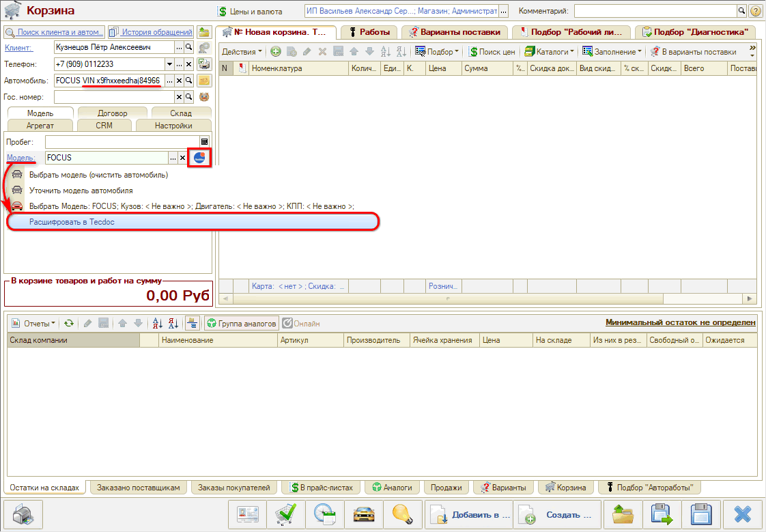
Task: Open the calculator icon in Пробег field
Action: click(203, 142)
